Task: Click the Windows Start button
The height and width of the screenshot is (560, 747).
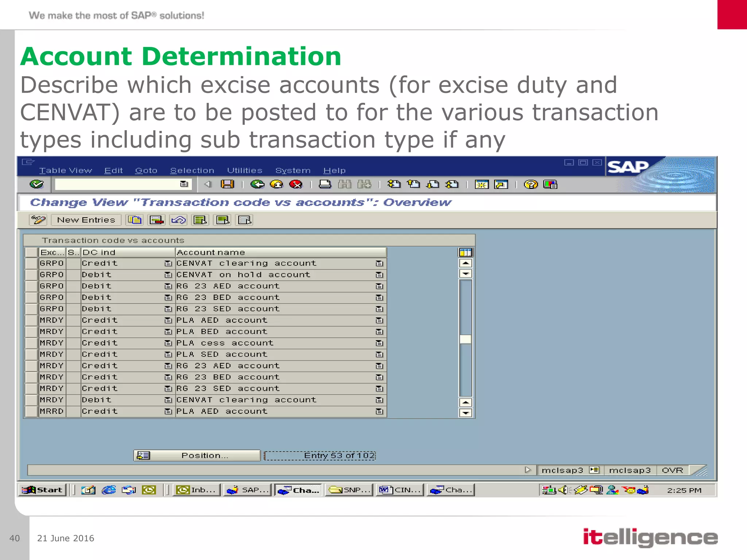Action: (x=42, y=490)
